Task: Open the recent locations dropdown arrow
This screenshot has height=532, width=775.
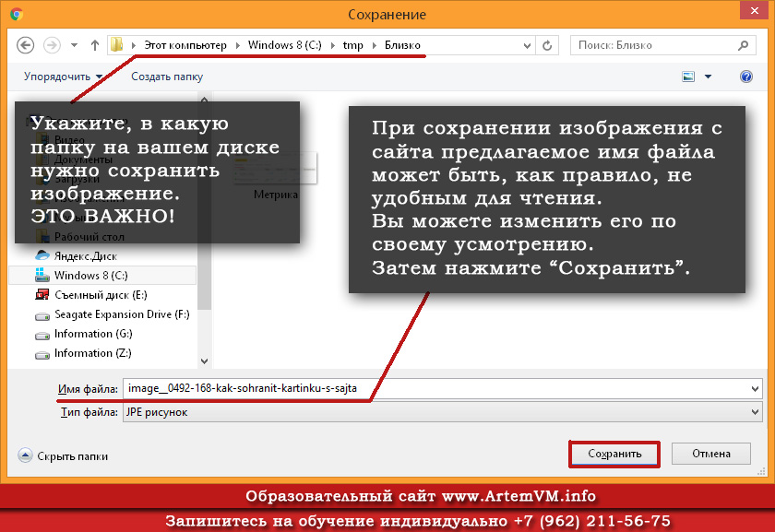Action: [x=74, y=45]
